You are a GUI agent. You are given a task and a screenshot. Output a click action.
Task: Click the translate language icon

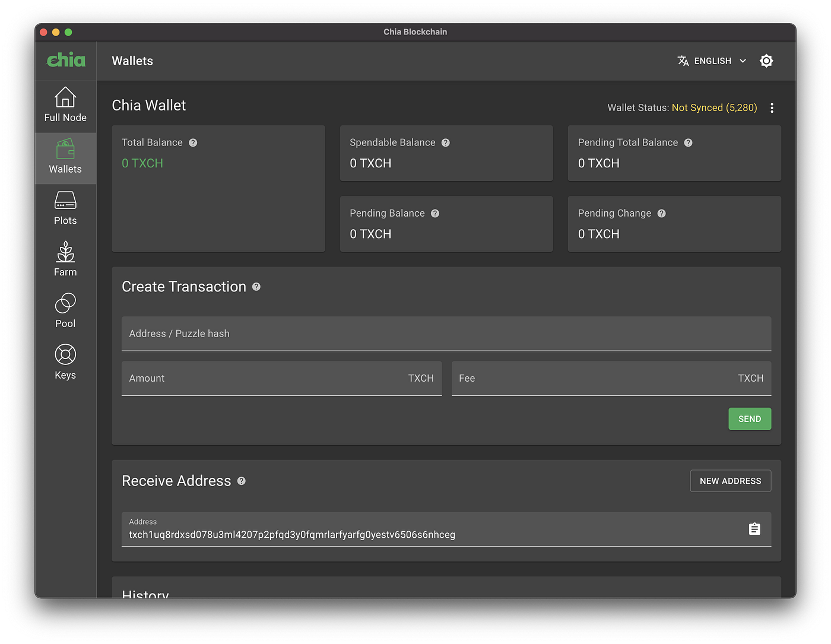click(683, 61)
